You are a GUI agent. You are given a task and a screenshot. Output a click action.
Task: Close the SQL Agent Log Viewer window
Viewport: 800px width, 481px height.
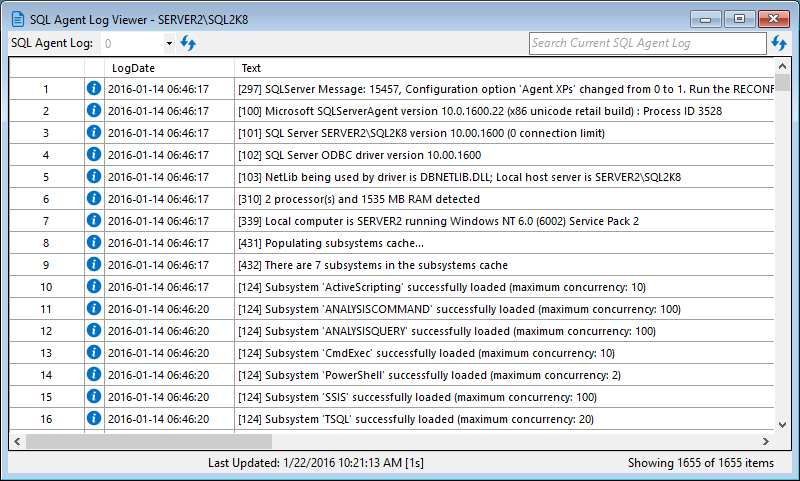pyautogui.click(x=773, y=19)
